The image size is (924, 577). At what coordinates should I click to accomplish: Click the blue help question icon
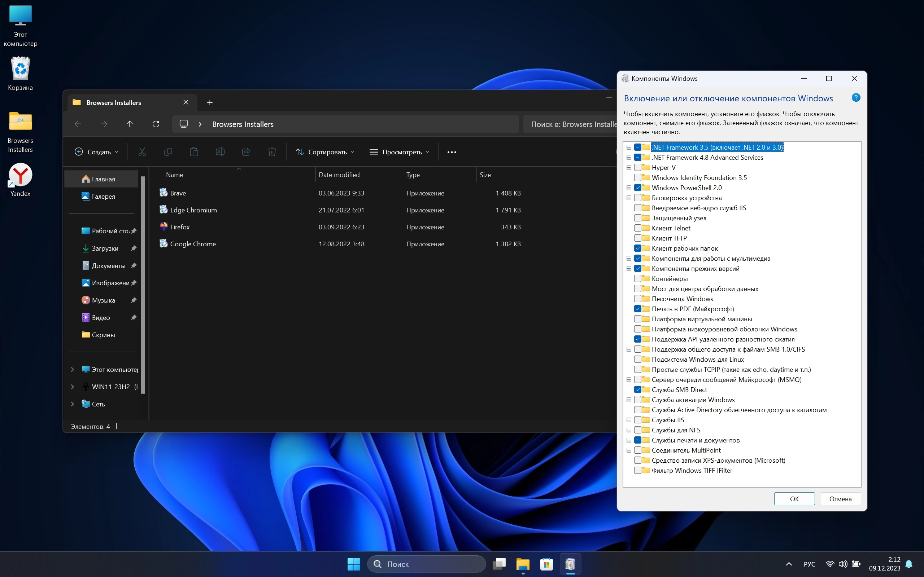coord(856,98)
